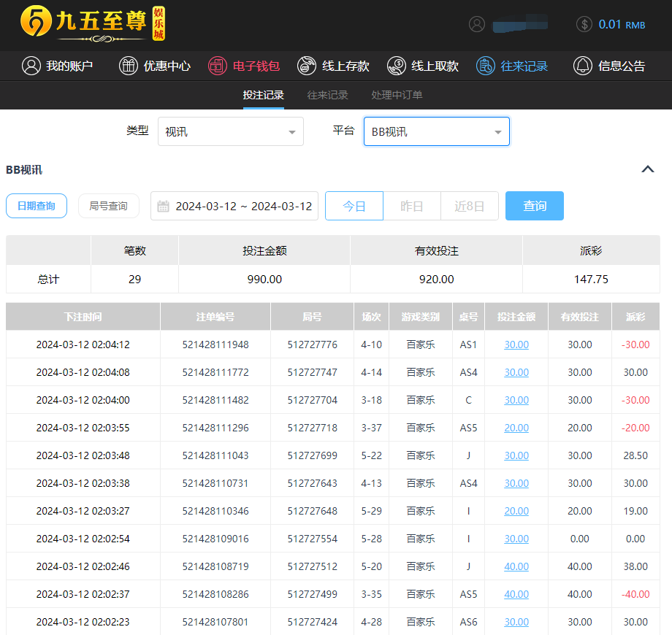Click the 线上取款 withdrawal icon
672x635 pixels.
pyautogui.click(x=397, y=66)
